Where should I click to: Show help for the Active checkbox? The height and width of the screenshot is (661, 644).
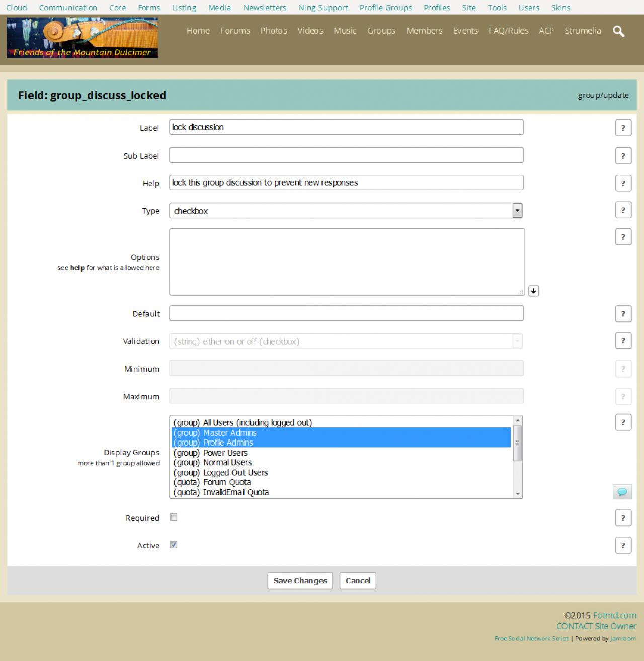623,545
